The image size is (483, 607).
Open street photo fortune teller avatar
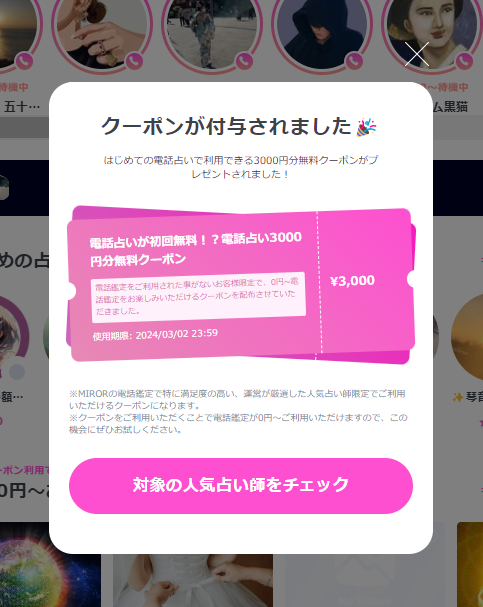tap(212, 32)
